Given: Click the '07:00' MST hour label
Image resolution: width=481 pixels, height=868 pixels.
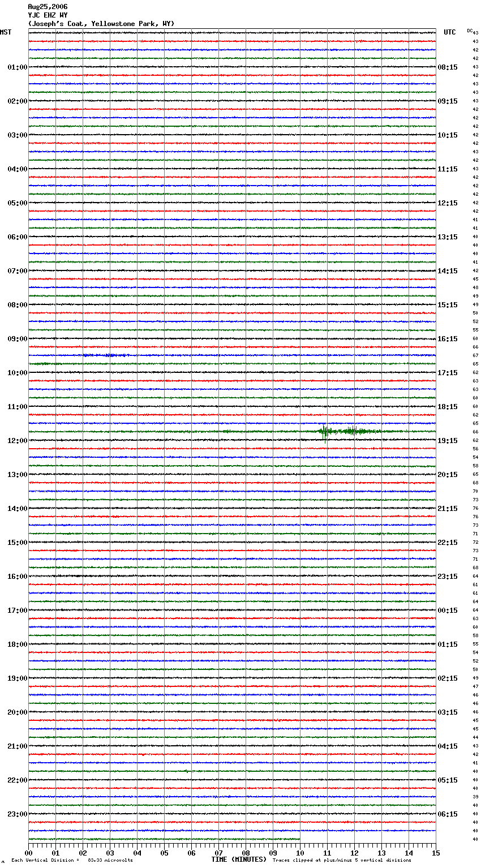Looking at the screenshot, I should click(x=18, y=271).
